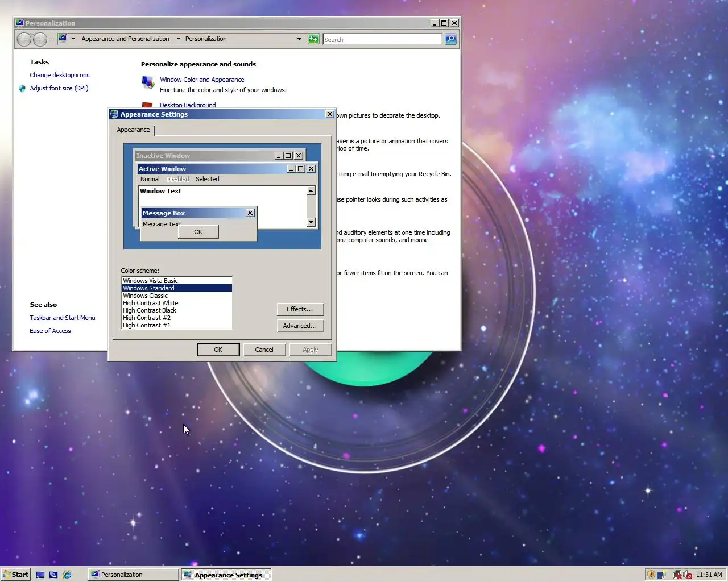Switch to the Personalization taskbar button
This screenshot has height=582, width=728.
(134, 575)
